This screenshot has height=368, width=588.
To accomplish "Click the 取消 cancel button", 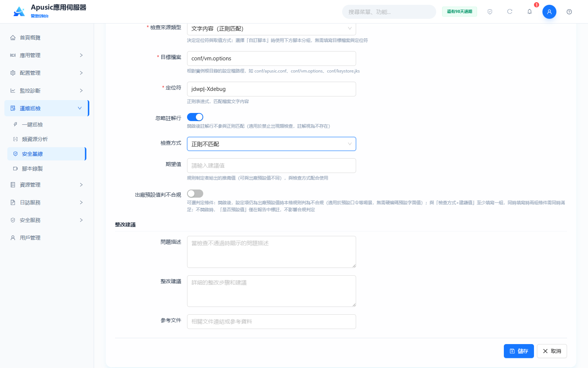I will (552, 351).
